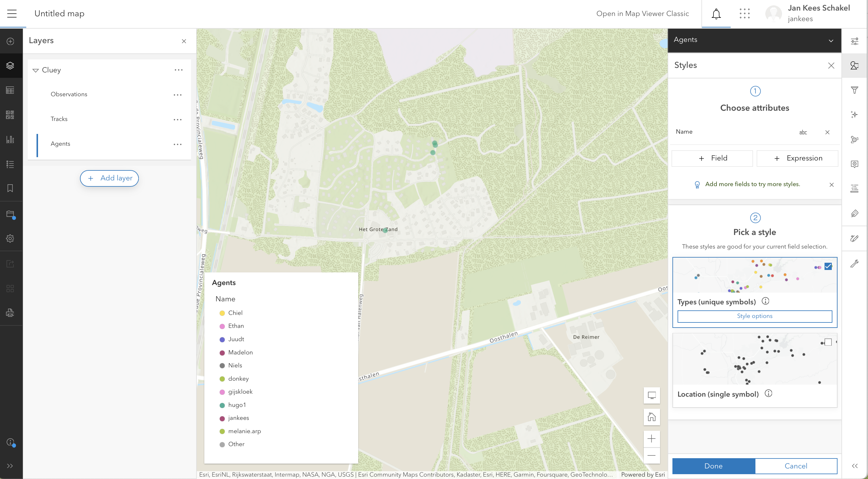
Task: Open the main hamburger menu
Action: coord(12,14)
